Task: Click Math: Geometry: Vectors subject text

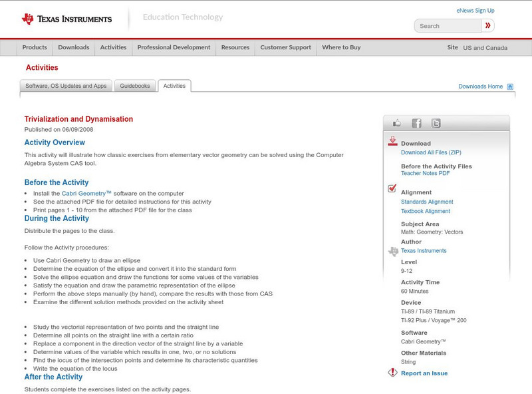Action: point(432,232)
